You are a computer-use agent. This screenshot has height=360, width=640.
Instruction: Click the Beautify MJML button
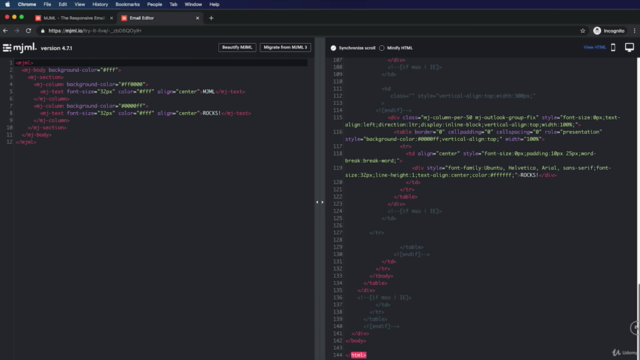pyautogui.click(x=237, y=47)
